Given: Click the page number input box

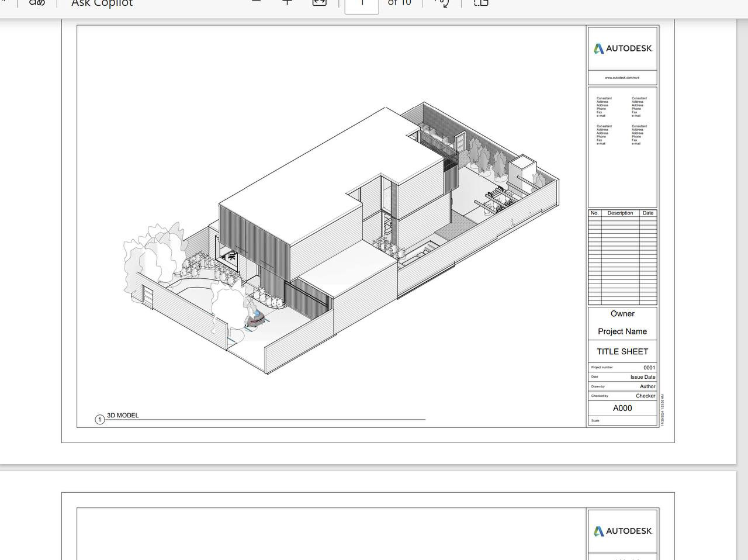Looking at the screenshot, I should (x=362, y=4).
